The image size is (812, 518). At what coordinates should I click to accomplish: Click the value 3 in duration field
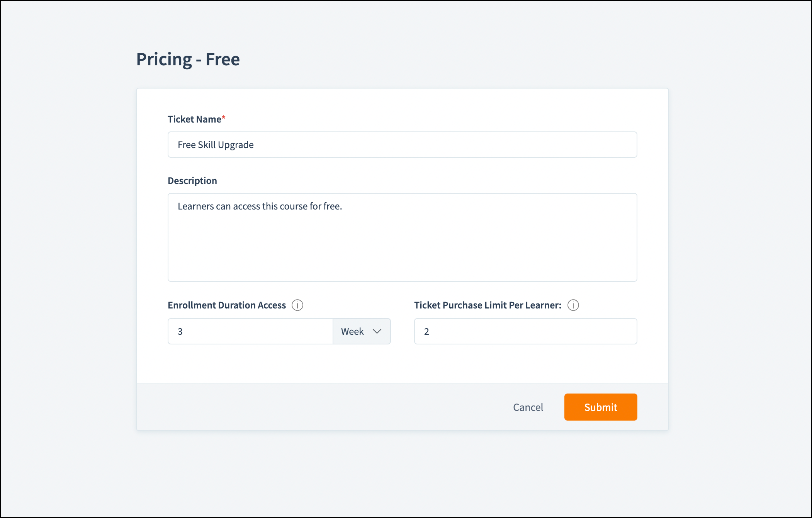[180, 331]
